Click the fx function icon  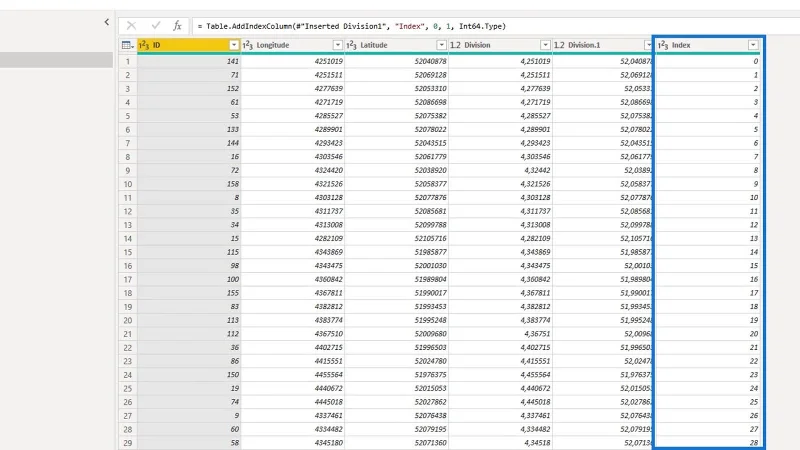(177, 26)
